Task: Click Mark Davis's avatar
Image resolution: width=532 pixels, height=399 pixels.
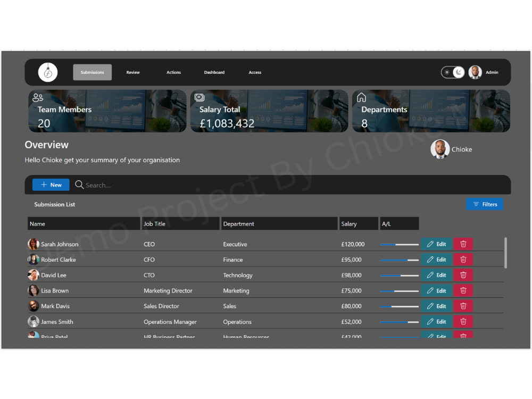Action: pyautogui.click(x=33, y=306)
